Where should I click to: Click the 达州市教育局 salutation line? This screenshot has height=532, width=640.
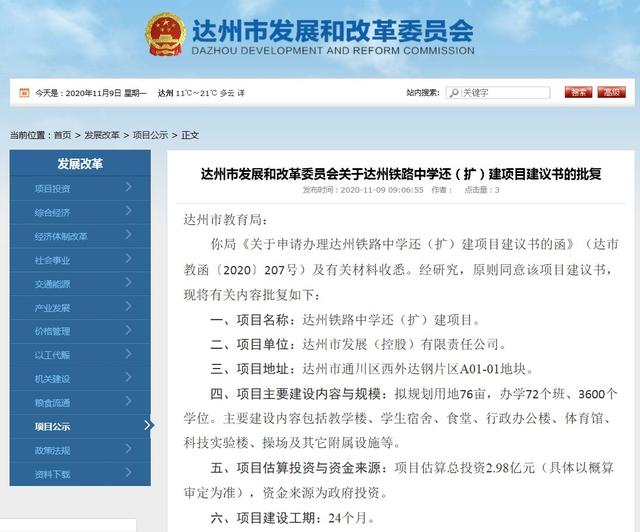click(x=226, y=220)
